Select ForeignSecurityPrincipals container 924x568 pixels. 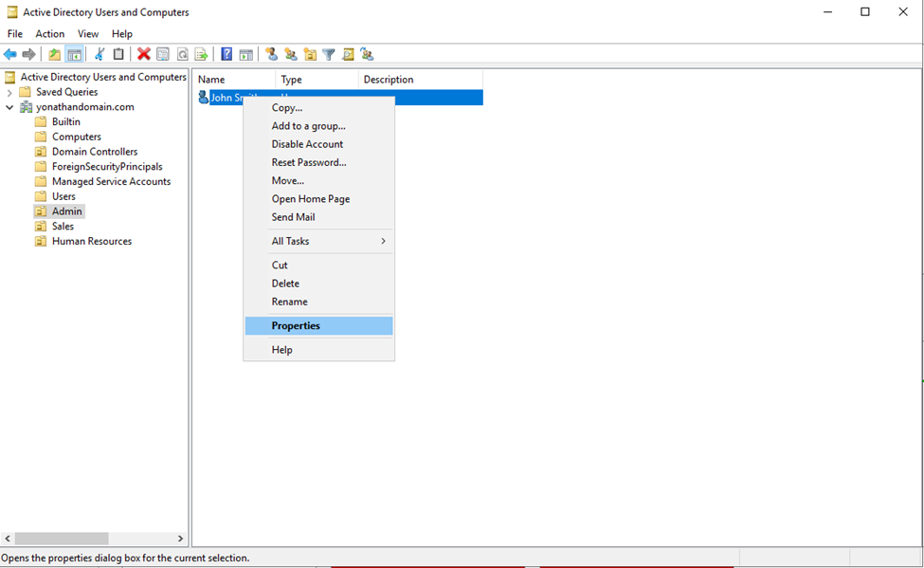click(107, 166)
